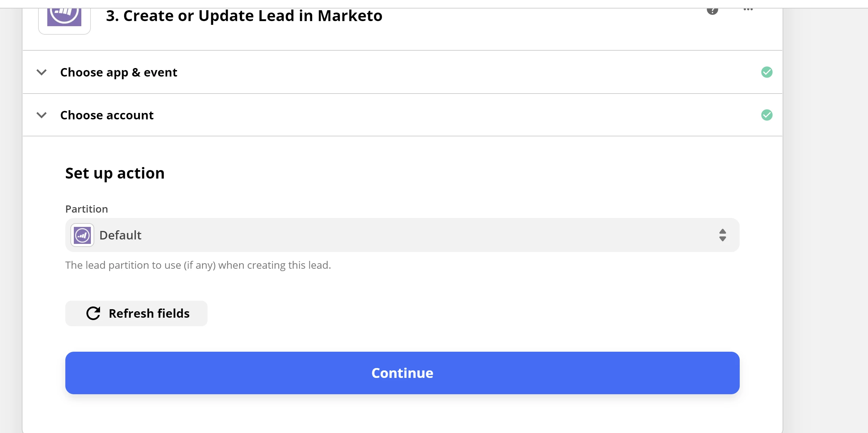The image size is (868, 433).
Task: Click the Continue button
Action: (402, 373)
